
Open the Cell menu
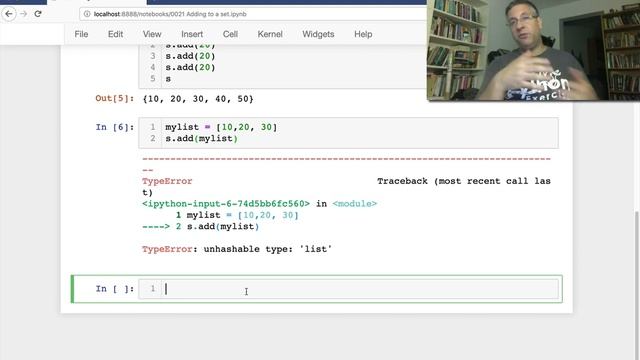pyautogui.click(x=230, y=34)
